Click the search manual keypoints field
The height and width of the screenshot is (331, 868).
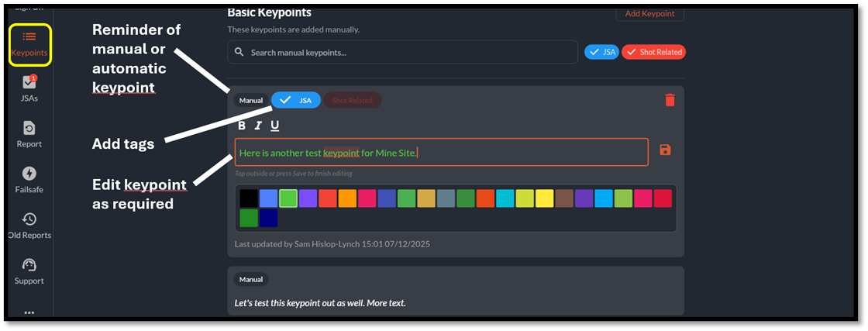tap(402, 52)
